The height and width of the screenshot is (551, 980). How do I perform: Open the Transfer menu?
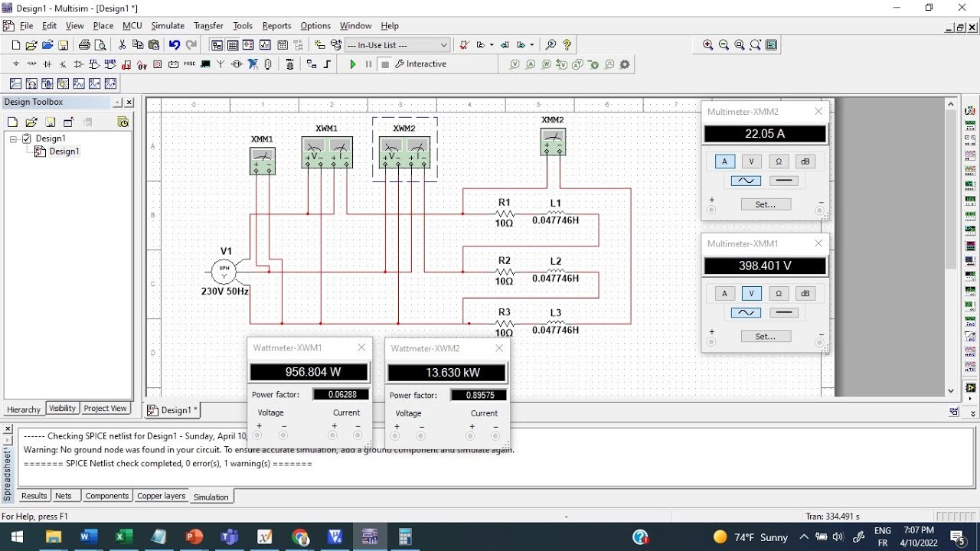(x=208, y=26)
